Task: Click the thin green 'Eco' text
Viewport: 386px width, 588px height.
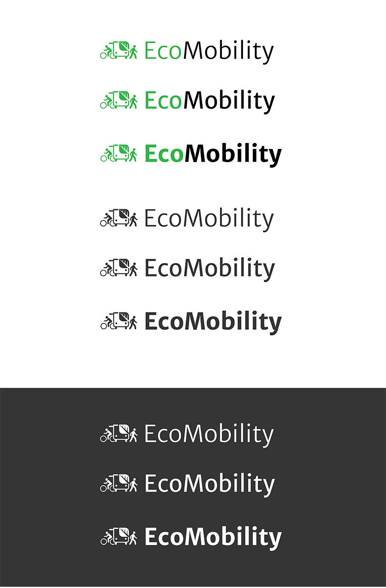Action: click(164, 51)
